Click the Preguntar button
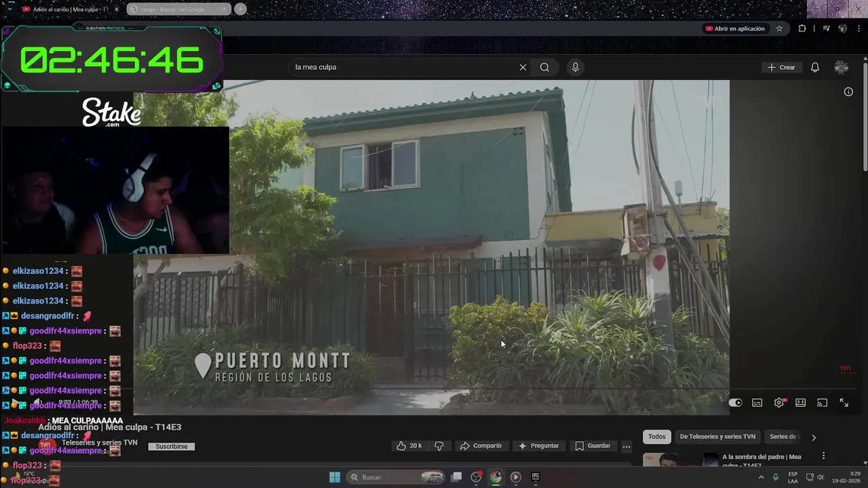Image resolution: width=868 pixels, height=488 pixels. pos(538,445)
